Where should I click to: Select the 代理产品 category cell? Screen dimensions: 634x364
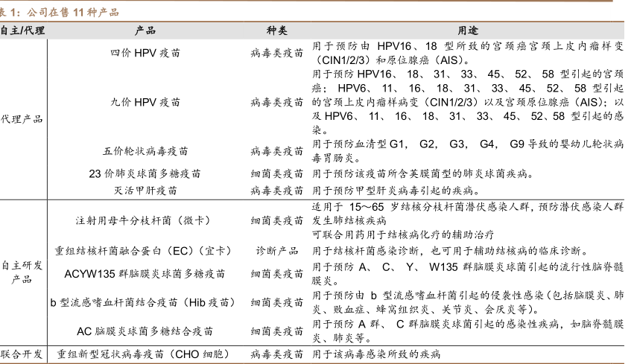pyautogui.click(x=22, y=118)
